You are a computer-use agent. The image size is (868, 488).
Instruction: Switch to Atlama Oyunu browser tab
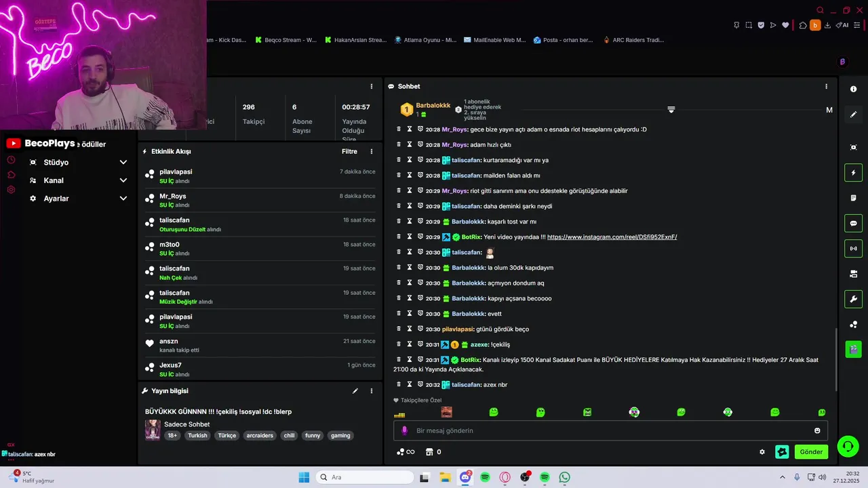(x=425, y=40)
